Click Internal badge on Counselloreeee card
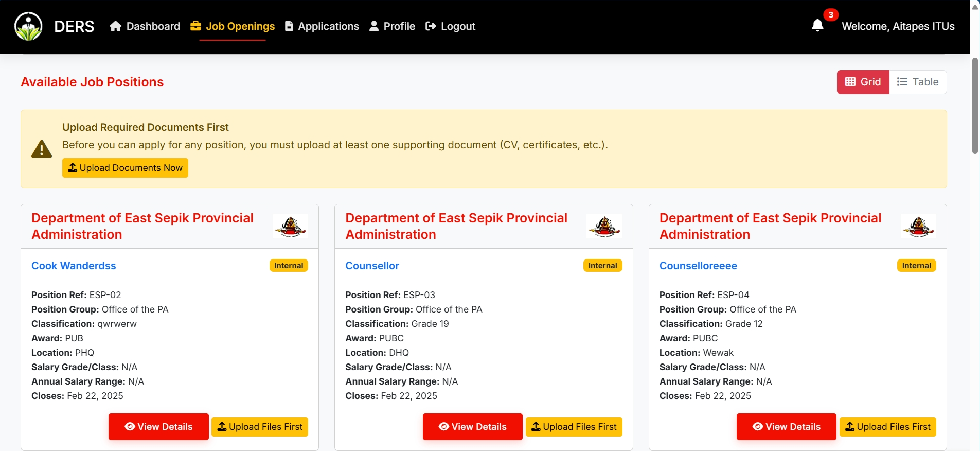The height and width of the screenshot is (451, 980). (x=917, y=266)
